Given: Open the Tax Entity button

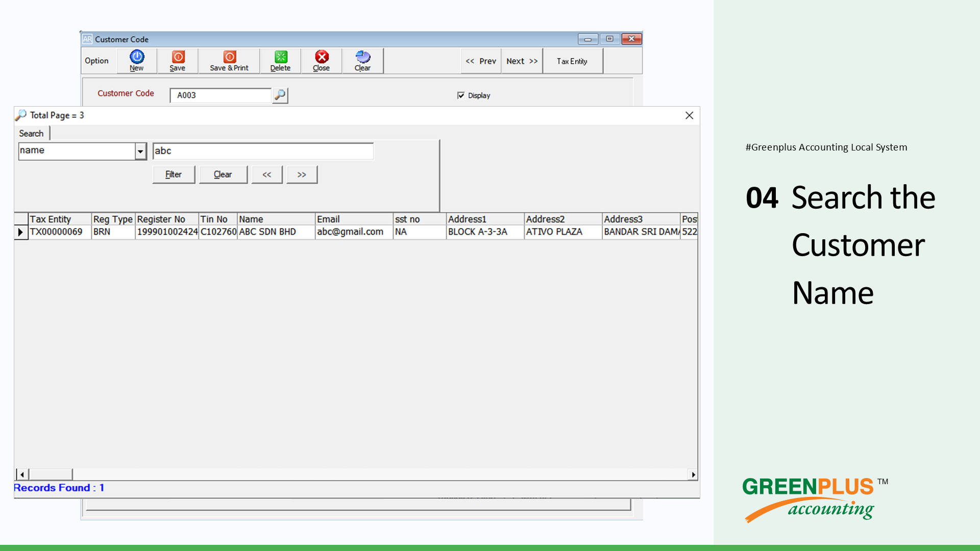Looking at the screenshot, I should tap(572, 61).
